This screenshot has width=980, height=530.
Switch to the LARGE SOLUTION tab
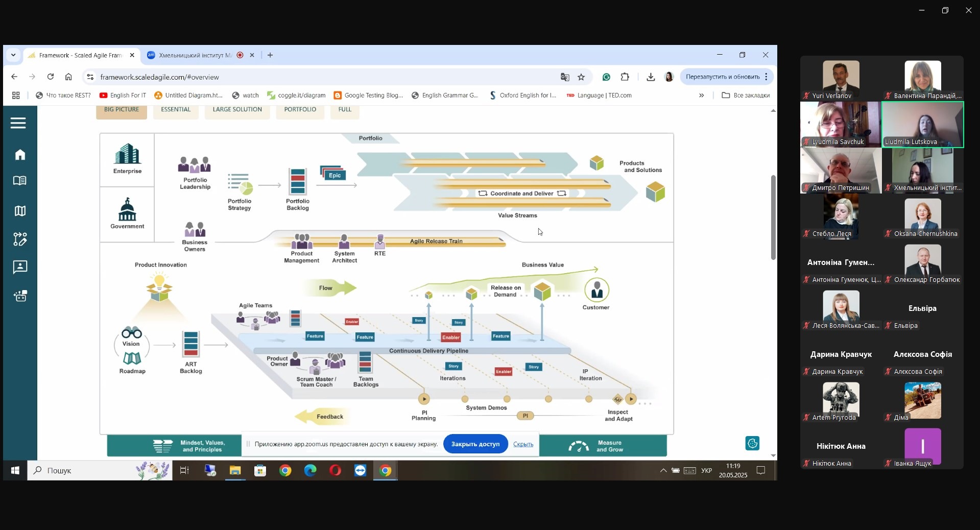click(x=237, y=110)
